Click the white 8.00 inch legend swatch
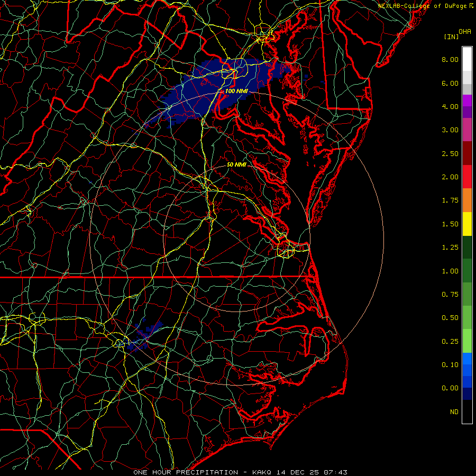Screen dimensions: 476x476 (x=467, y=59)
